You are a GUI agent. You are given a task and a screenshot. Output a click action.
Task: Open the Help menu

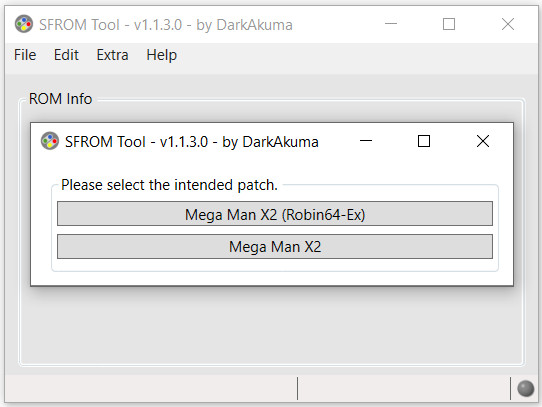coord(161,55)
